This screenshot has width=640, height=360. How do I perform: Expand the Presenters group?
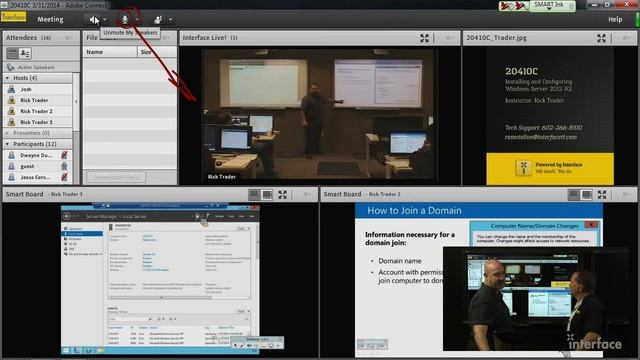tap(7, 133)
